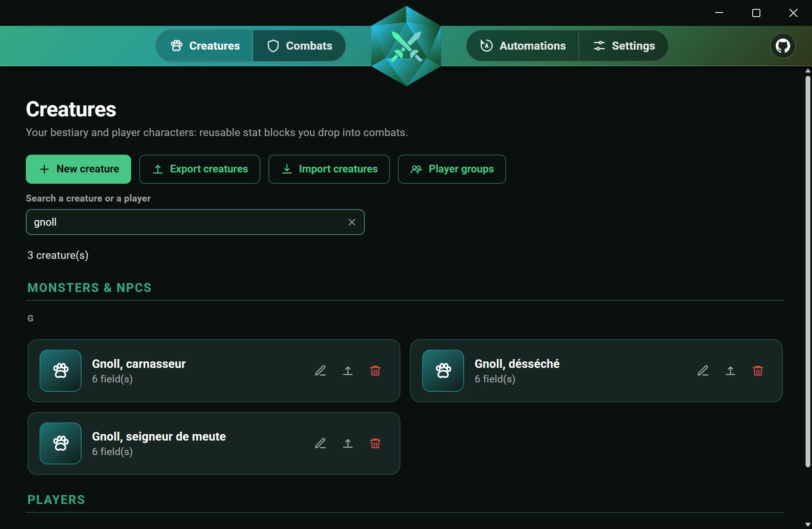Edit the Gnoll, désséché creature

tap(703, 371)
